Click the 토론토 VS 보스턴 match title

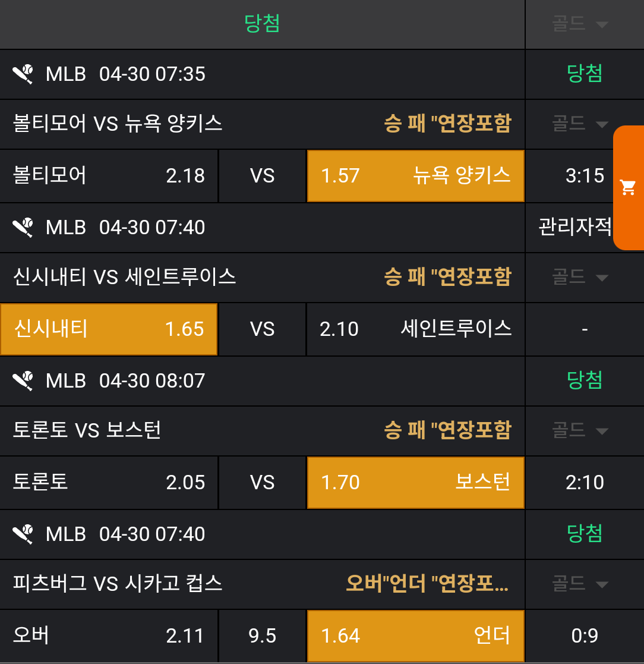point(87,431)
